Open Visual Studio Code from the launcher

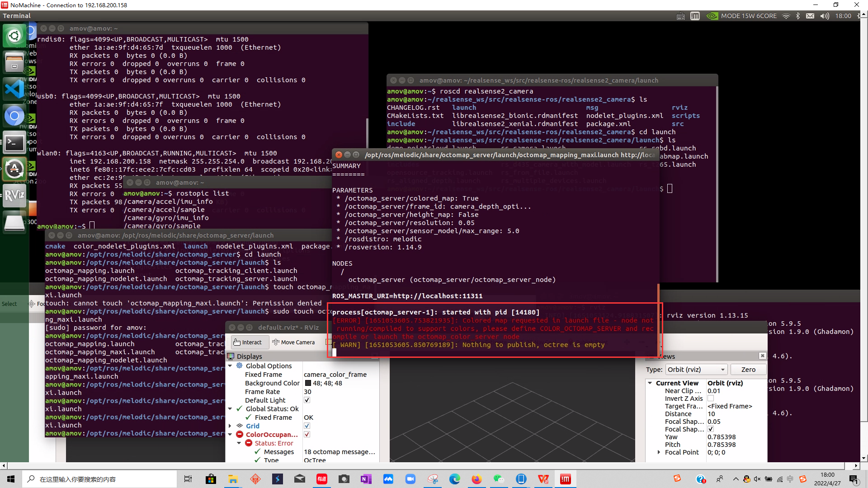(14, 89)
